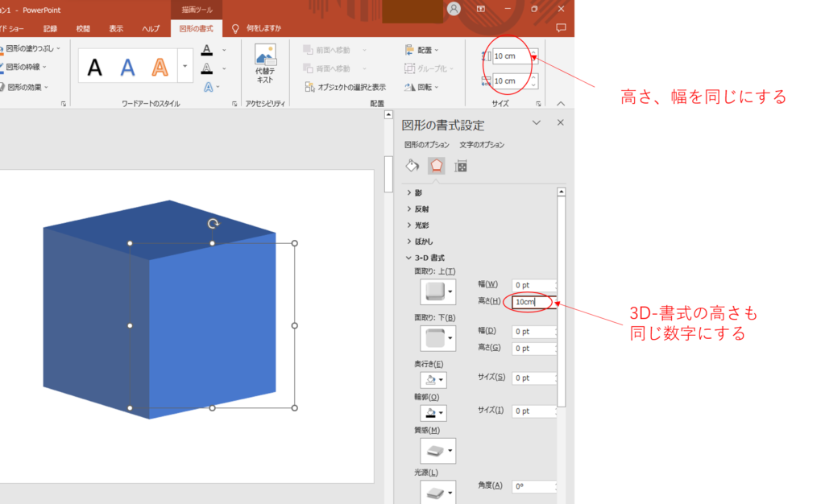The width and height of the screenshot is (825, 504).
Task: Click the Effects pentagon icon in Format Shape pane
Action: [x=436, y=165]
